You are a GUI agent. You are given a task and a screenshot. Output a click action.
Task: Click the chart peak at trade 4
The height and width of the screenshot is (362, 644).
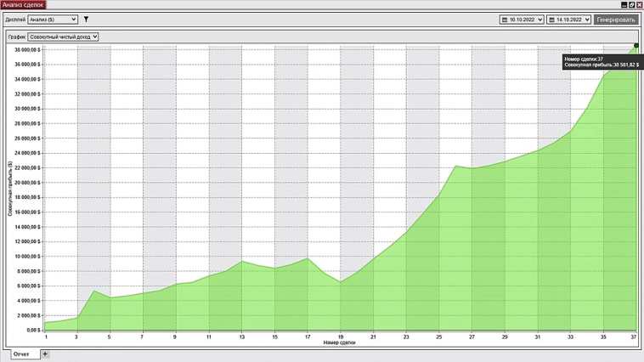click(x=94, y=291)
